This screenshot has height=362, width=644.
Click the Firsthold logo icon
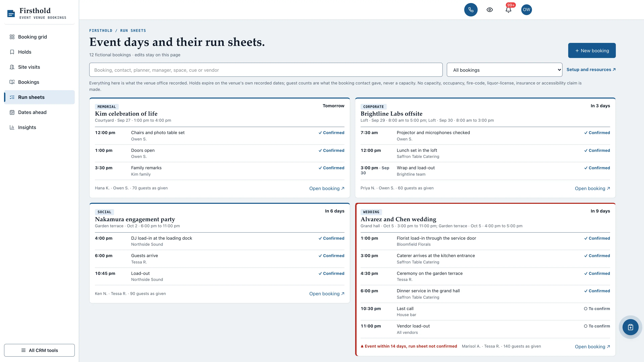coord(11,13)
